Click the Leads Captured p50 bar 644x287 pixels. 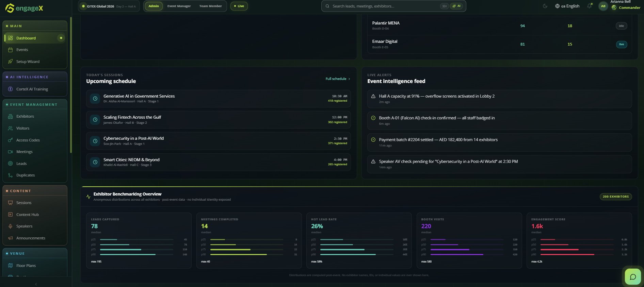tap(137, 244)
